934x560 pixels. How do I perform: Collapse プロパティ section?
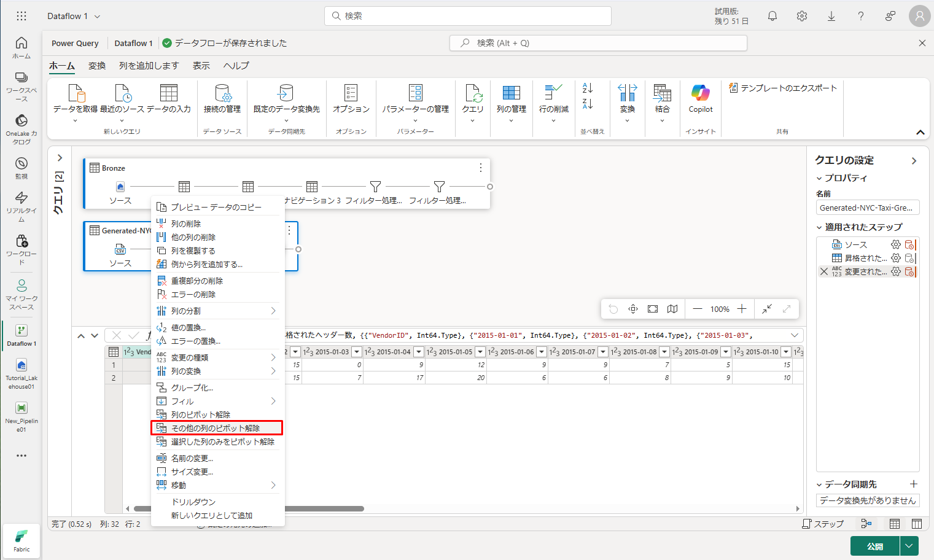click(x=819, y=178)
